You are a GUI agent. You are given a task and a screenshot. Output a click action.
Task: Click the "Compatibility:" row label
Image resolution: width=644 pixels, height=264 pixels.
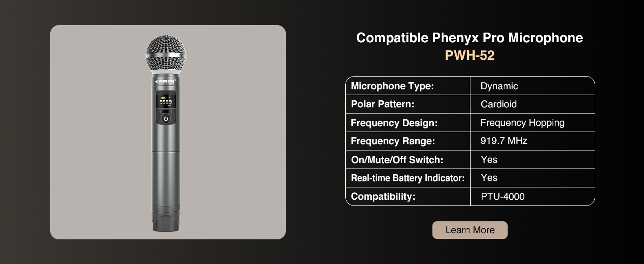pyautogui.click(x=383, y=197)
